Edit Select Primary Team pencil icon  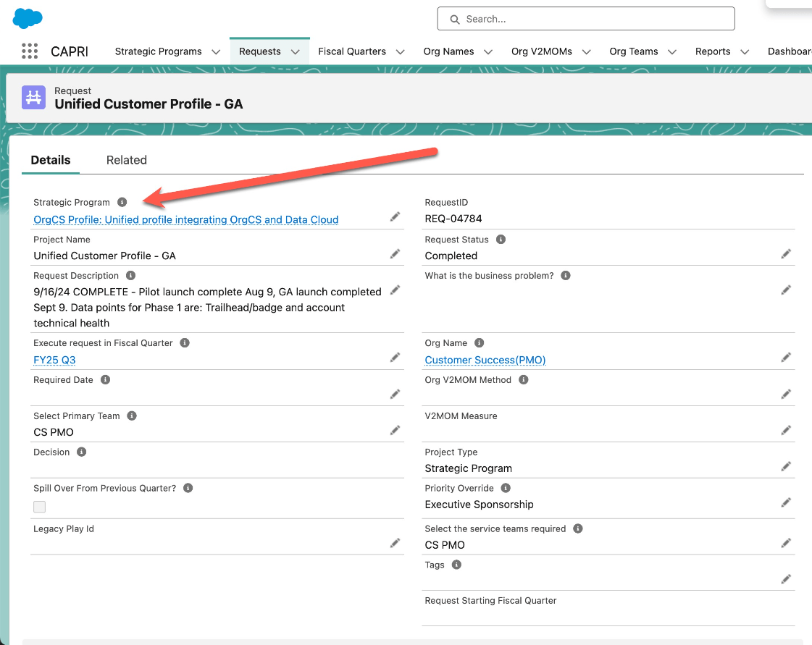[395, 430]
